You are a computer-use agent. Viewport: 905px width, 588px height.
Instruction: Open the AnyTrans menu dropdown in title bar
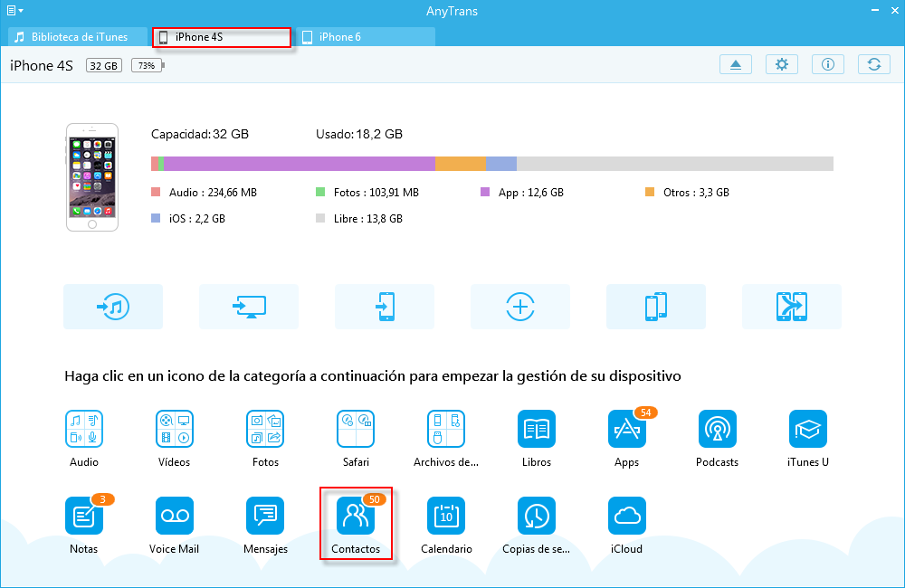(15, 10)
